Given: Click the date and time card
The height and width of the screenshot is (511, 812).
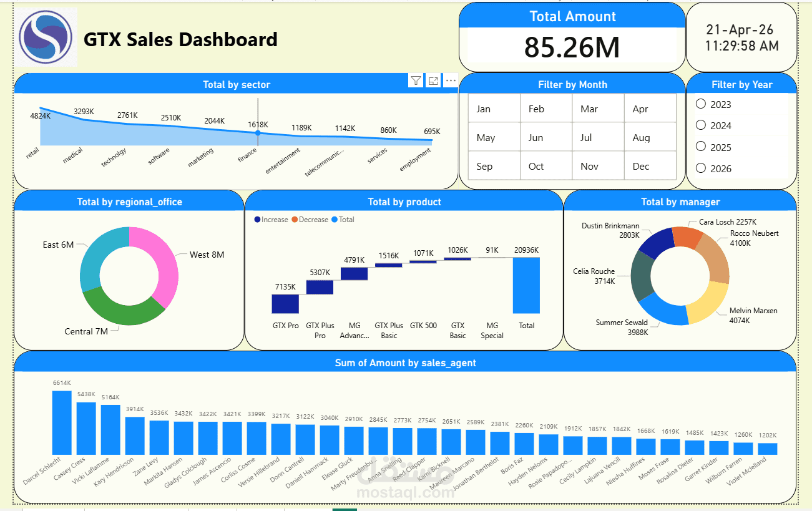Looking at the screenshot, I should (741, 37).
